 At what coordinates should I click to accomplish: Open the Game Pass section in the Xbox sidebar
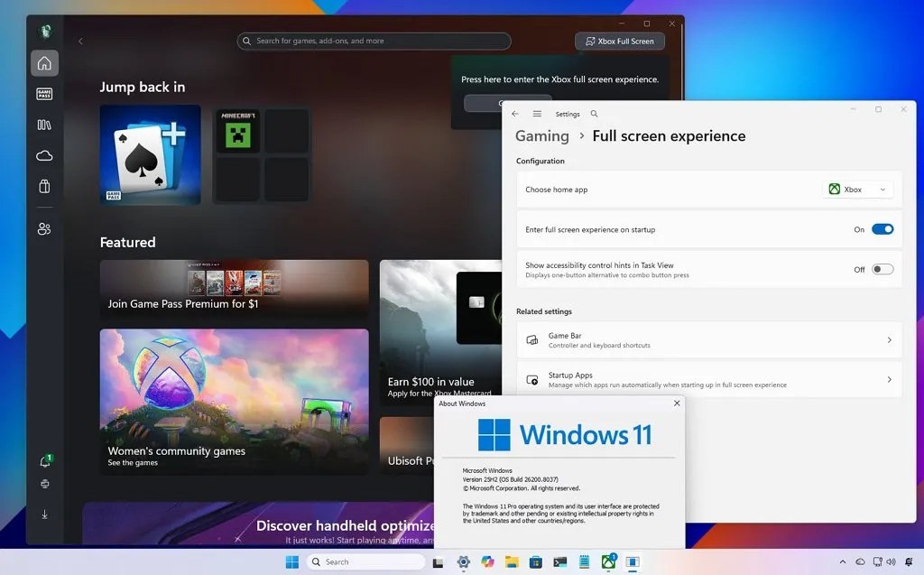click(x=43, y=93)
